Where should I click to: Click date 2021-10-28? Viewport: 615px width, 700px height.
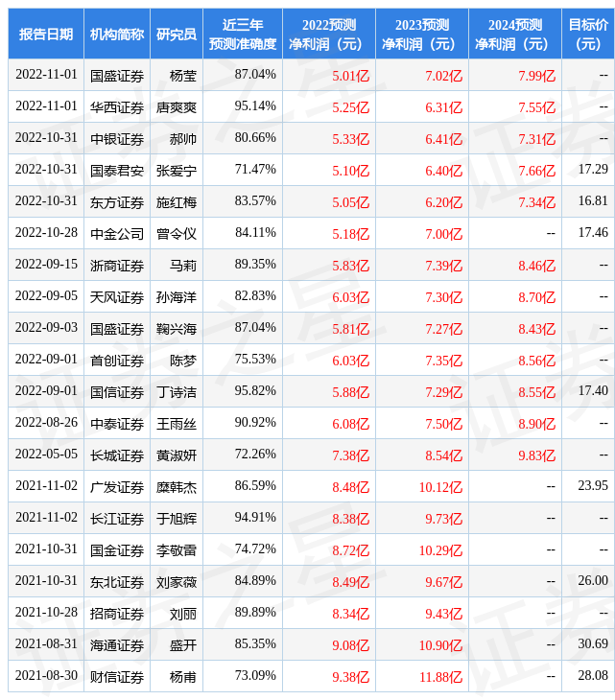[x=46, y=614]
